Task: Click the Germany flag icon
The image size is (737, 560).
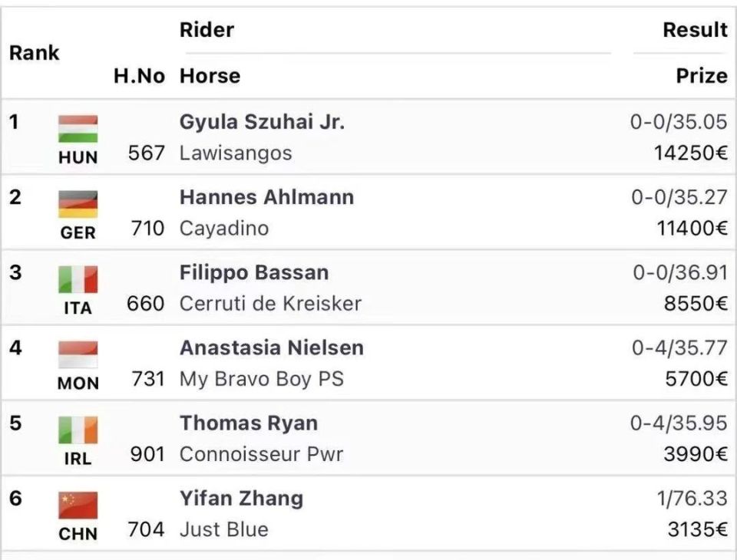Action: [x=78, y=204]
